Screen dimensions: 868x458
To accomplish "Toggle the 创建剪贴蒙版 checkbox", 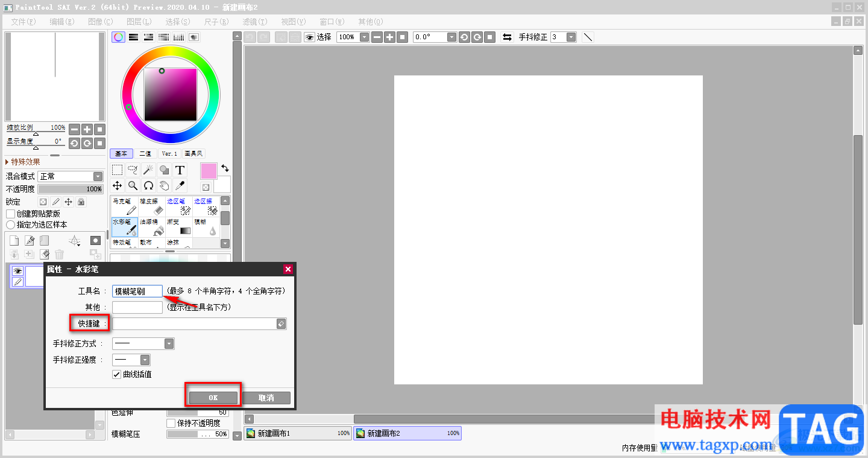I will [10, 214].
